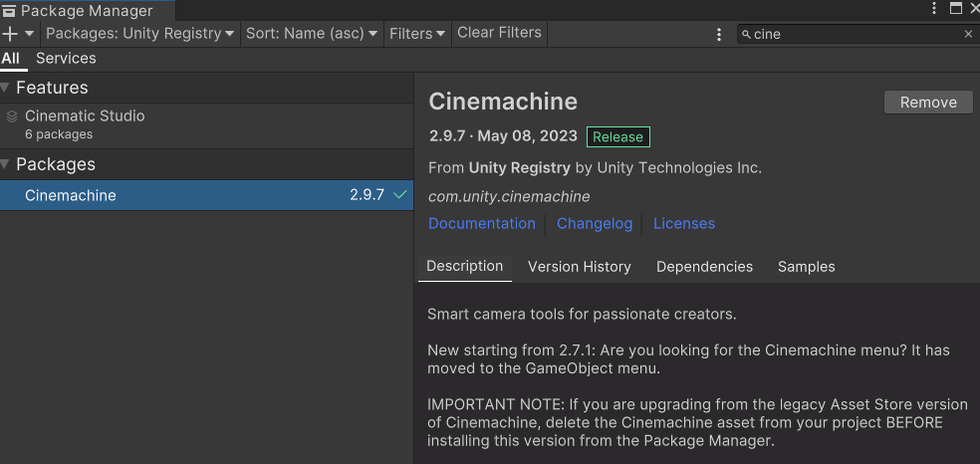Open the Version History tab
Screen dimensions: 980x464
579,267
